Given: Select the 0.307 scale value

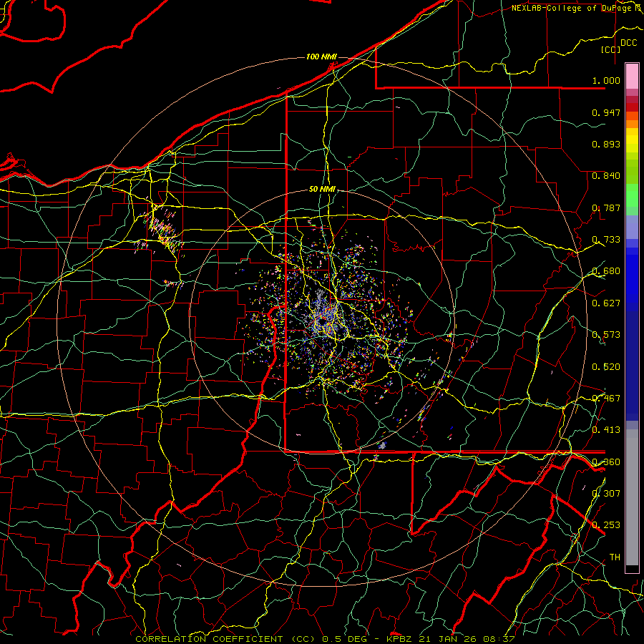Looking at the screenshot, I should (606, 494).
